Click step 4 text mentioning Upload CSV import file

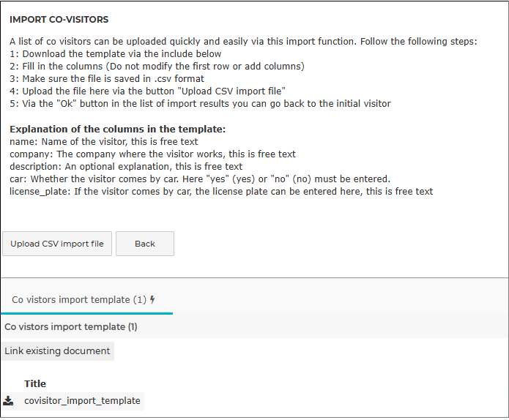(147, 91)
